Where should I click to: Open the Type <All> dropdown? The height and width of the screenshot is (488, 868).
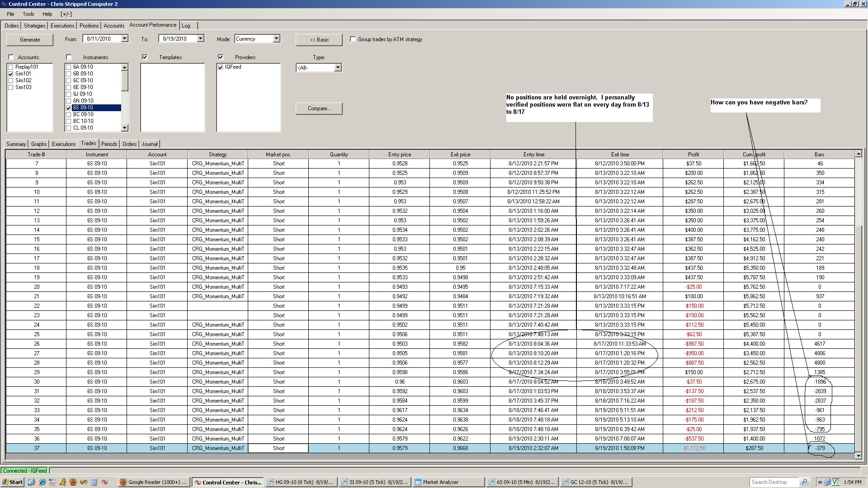(337, 67)
